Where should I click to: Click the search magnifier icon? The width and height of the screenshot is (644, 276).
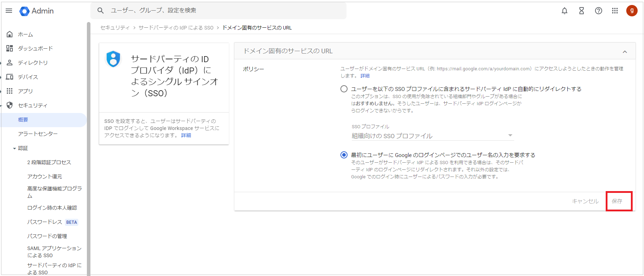click(x=101, y=11)
